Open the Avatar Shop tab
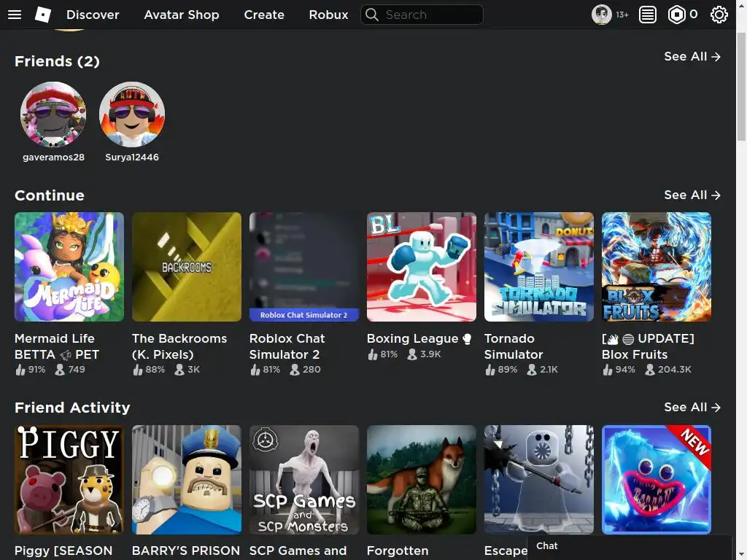The image size is (747, 560). coord(182,15)
